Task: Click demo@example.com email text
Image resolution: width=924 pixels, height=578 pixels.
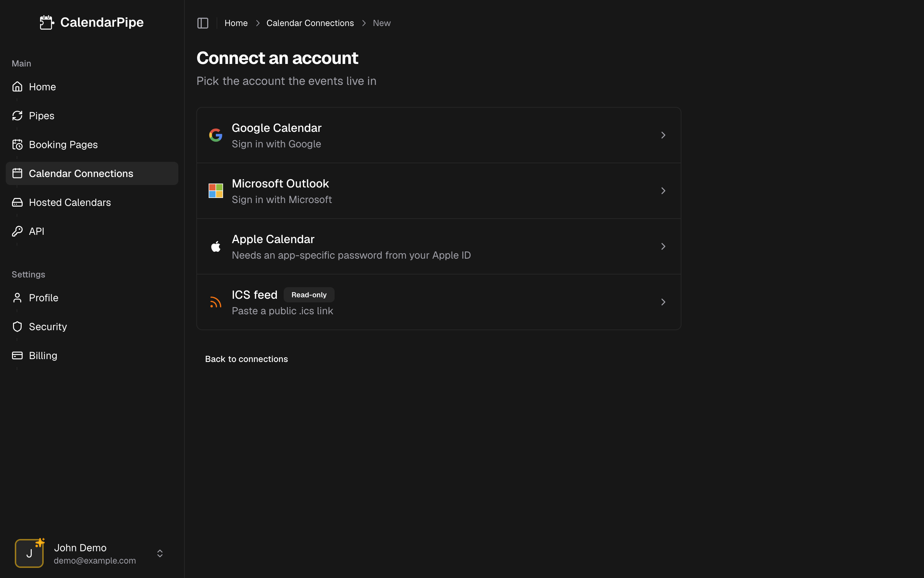Action: 95,560
